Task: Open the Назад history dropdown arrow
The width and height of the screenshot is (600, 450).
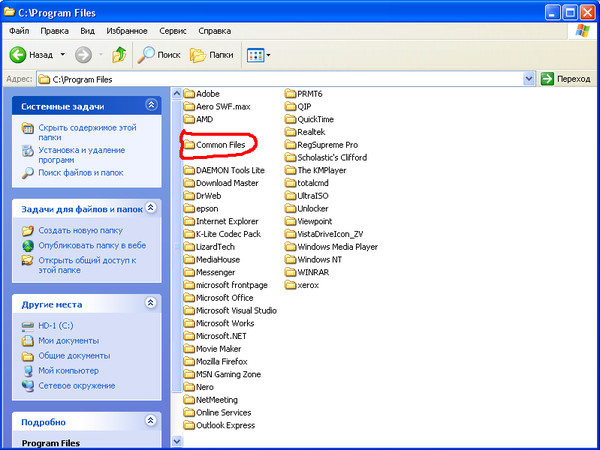Action: [x=63, y=55]
